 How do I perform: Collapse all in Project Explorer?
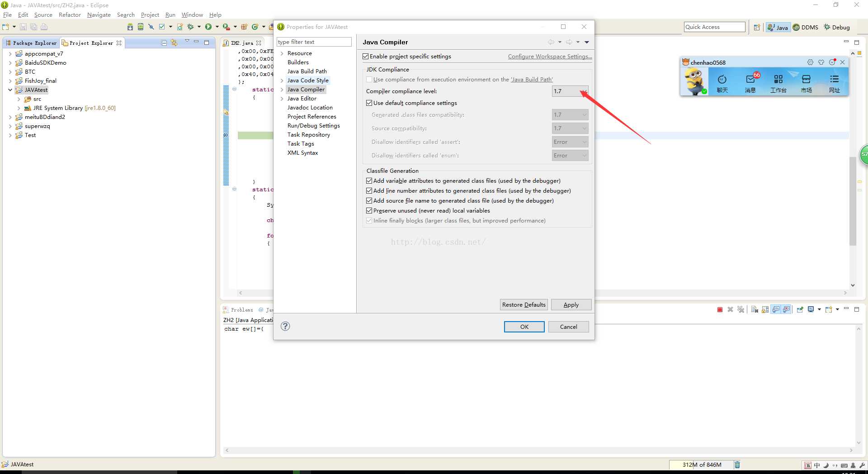(x=164, y=43)
